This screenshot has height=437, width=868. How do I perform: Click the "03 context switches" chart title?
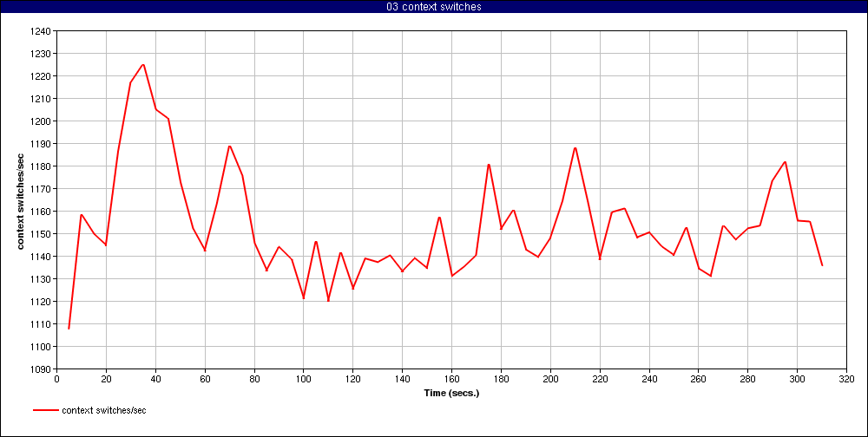(x=433, y=7)
